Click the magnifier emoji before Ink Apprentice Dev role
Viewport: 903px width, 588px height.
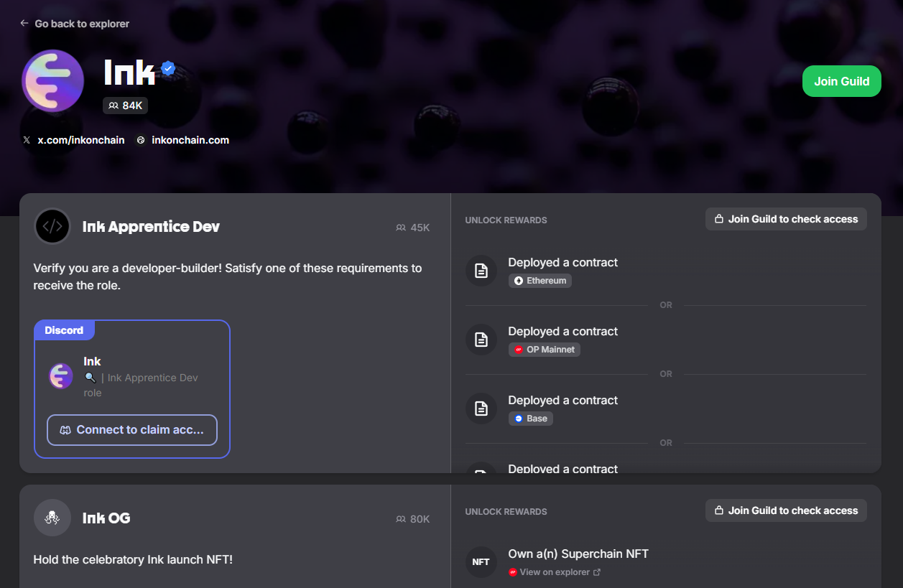[x=90, y=378]
